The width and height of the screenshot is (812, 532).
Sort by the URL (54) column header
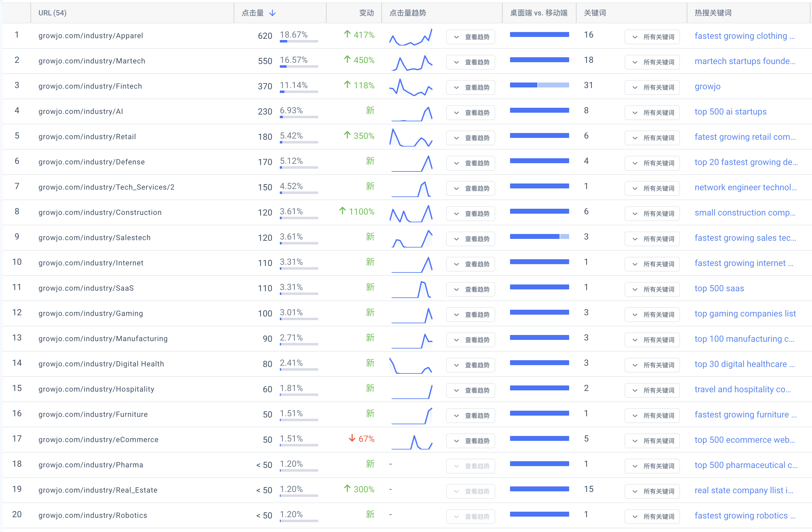(x=52, y=13)
